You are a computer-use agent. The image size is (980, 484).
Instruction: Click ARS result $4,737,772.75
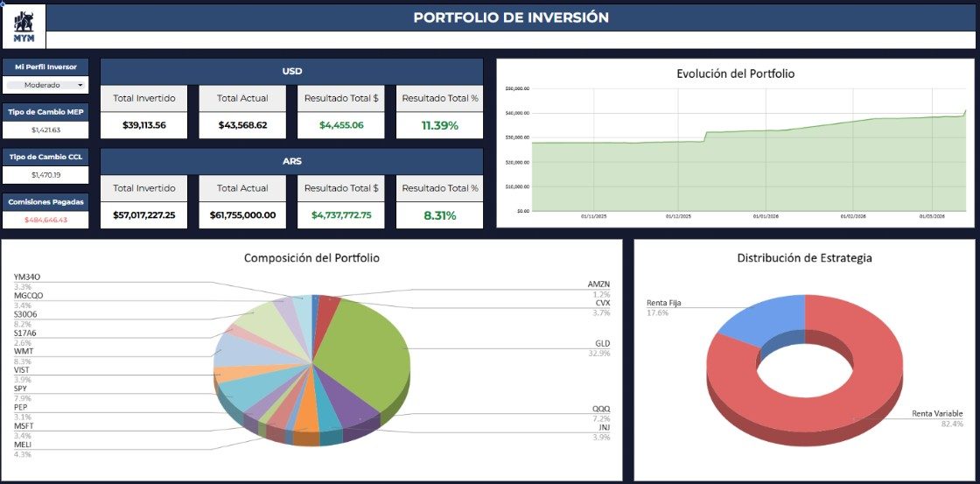[341, 215]
